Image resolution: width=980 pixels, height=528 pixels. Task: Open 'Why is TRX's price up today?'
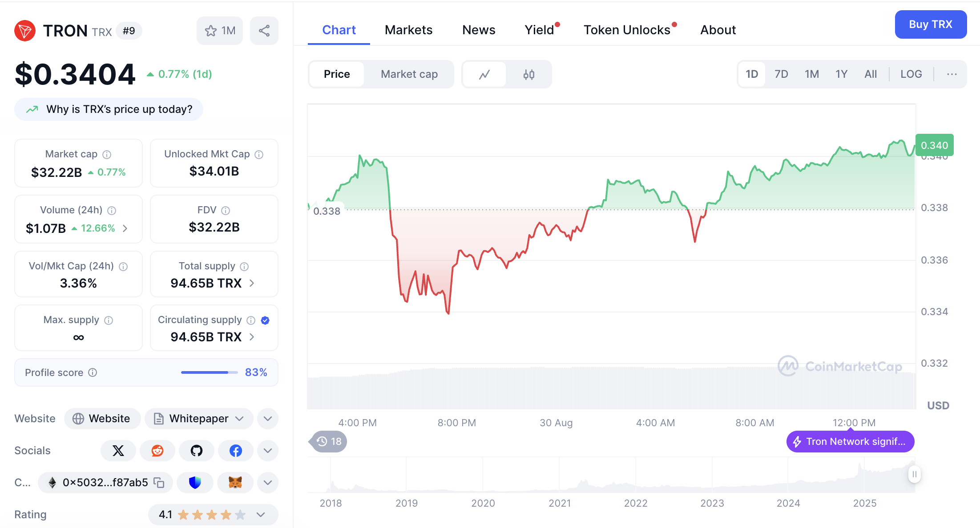point(109,109)
